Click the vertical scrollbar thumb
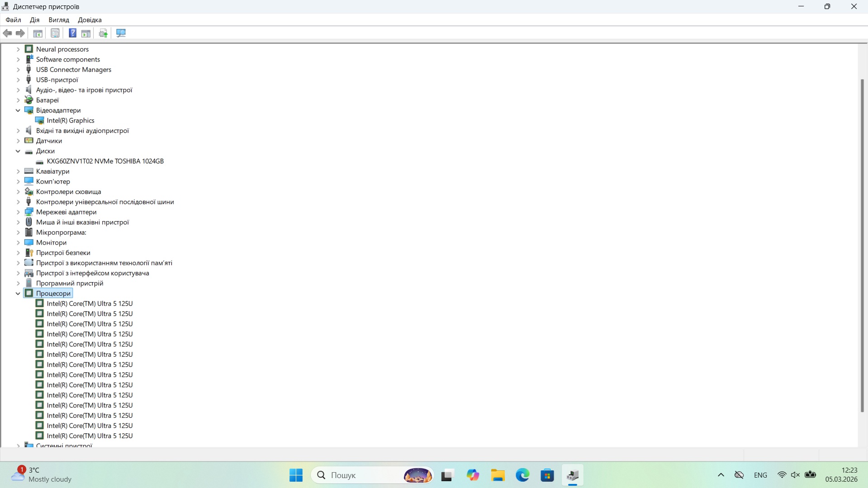868x488 pixels. (862, 244)
